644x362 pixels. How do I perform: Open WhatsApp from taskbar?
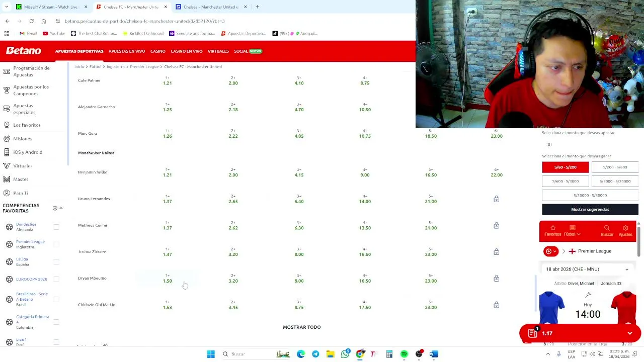pos(345,354)
